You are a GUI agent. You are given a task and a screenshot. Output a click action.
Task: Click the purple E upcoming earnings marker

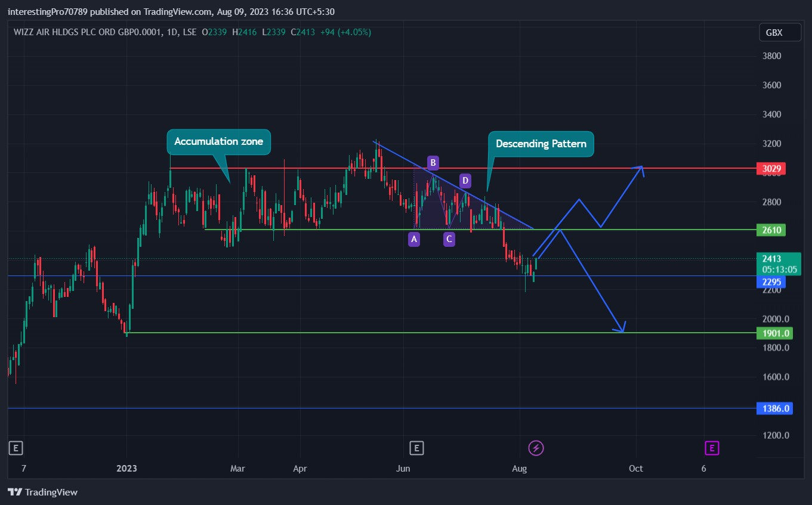(x=711, y=448)
